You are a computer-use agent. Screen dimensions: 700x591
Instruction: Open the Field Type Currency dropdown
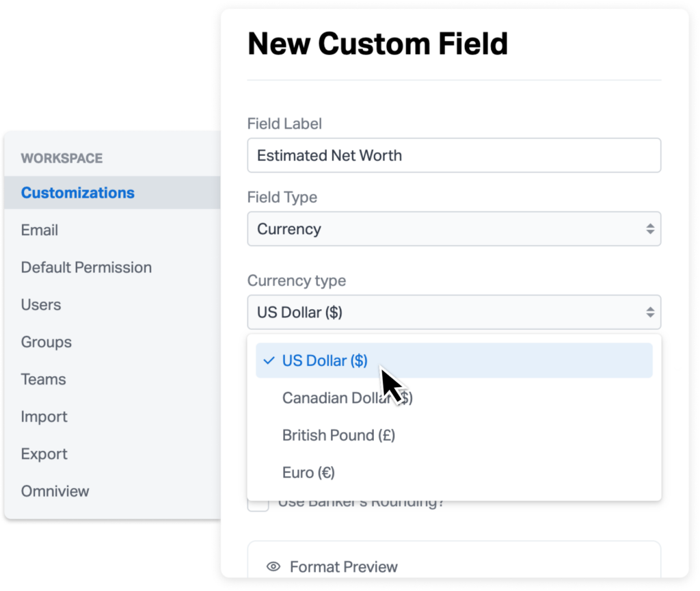(454, 228)
